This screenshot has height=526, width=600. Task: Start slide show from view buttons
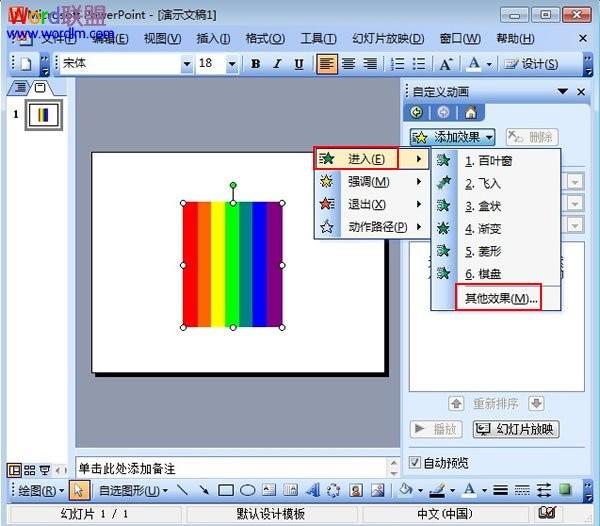[45, 470]
